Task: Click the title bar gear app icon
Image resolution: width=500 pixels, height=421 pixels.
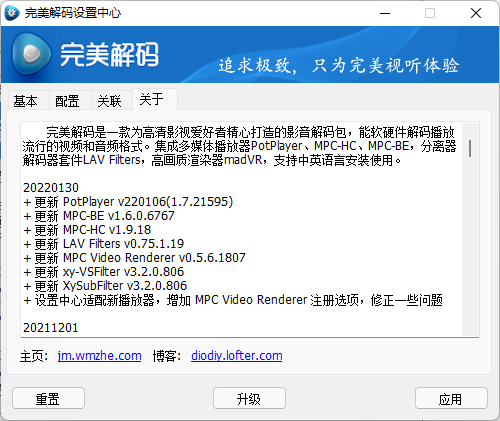Action: point(12,13)
